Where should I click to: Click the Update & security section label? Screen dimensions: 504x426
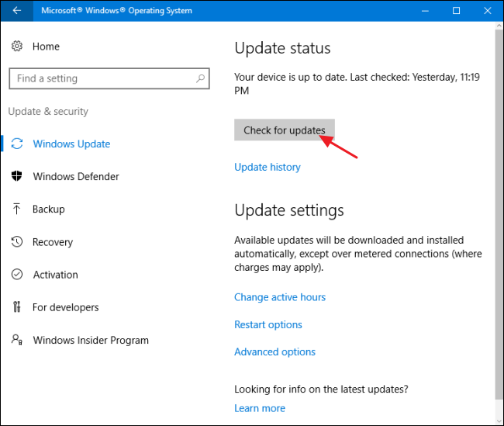[48, 111]
